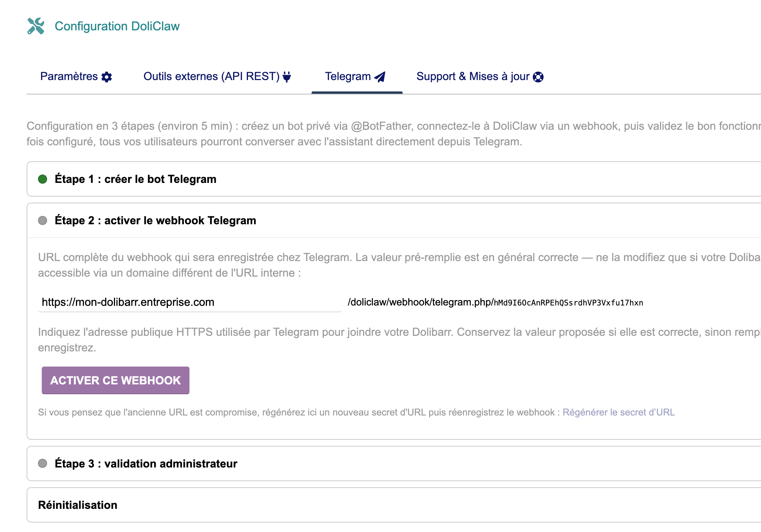
Task: Click the webhook base URL input field
Action: pos(189,302)
